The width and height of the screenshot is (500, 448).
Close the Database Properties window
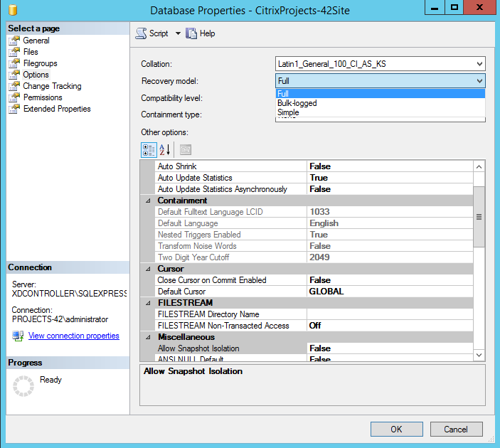[479, 7]
